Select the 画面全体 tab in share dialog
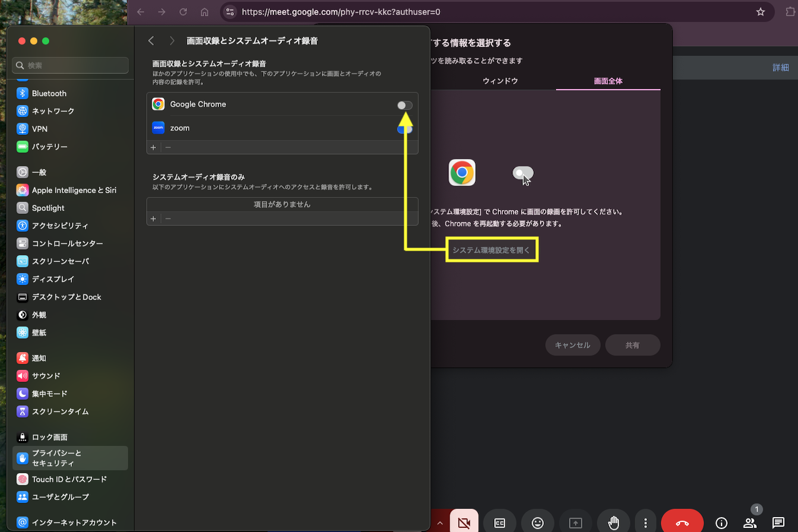 [x=608, y=81]
